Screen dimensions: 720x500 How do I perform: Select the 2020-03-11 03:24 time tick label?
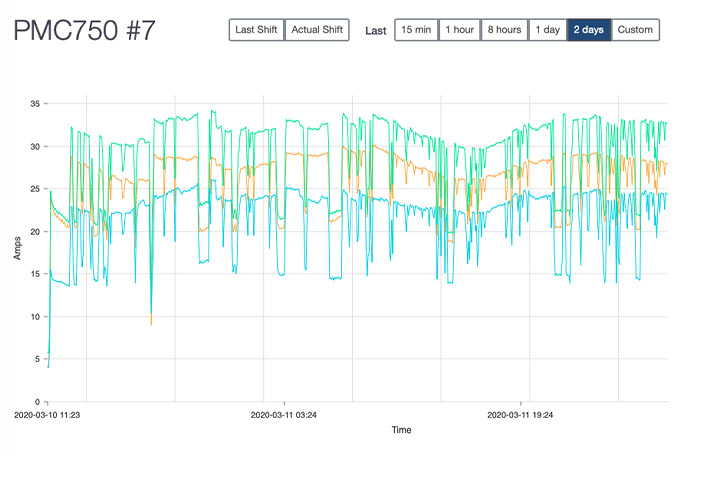[x=284, y=412]
